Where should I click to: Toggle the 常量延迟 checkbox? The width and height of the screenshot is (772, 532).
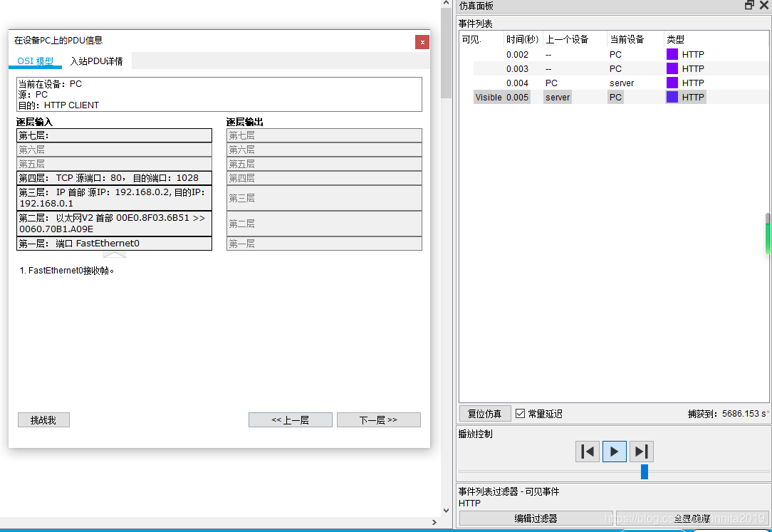pyautogui.click(x=520, y=413)
